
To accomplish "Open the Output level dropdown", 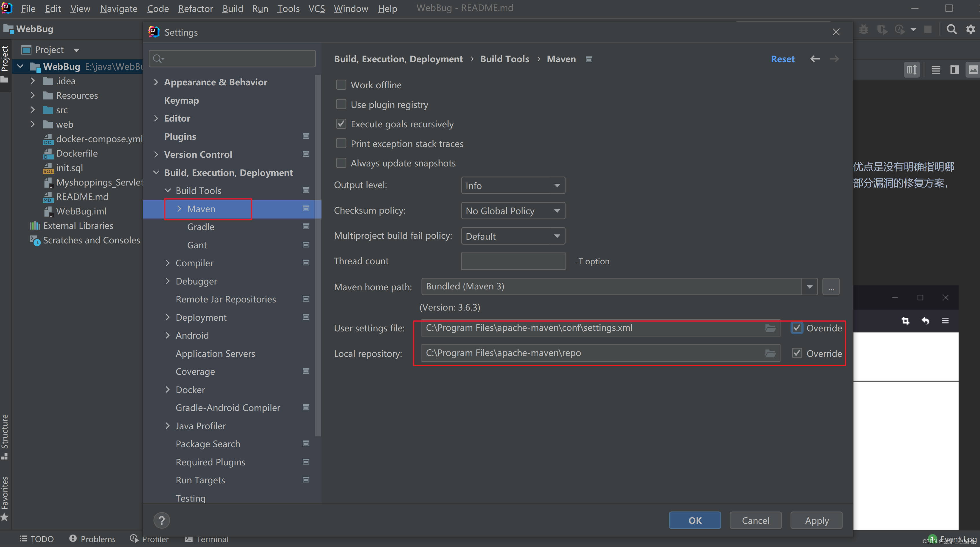I will click(513, 185).
